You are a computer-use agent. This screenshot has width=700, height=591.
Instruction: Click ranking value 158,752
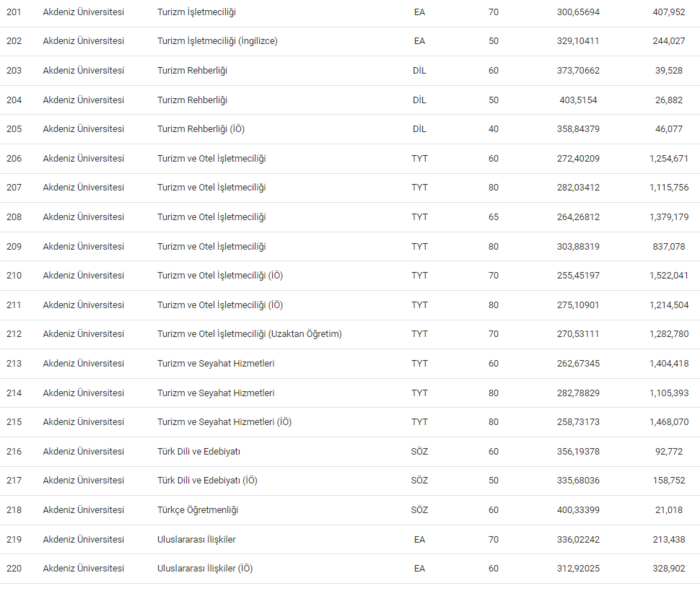pos(667,480)
